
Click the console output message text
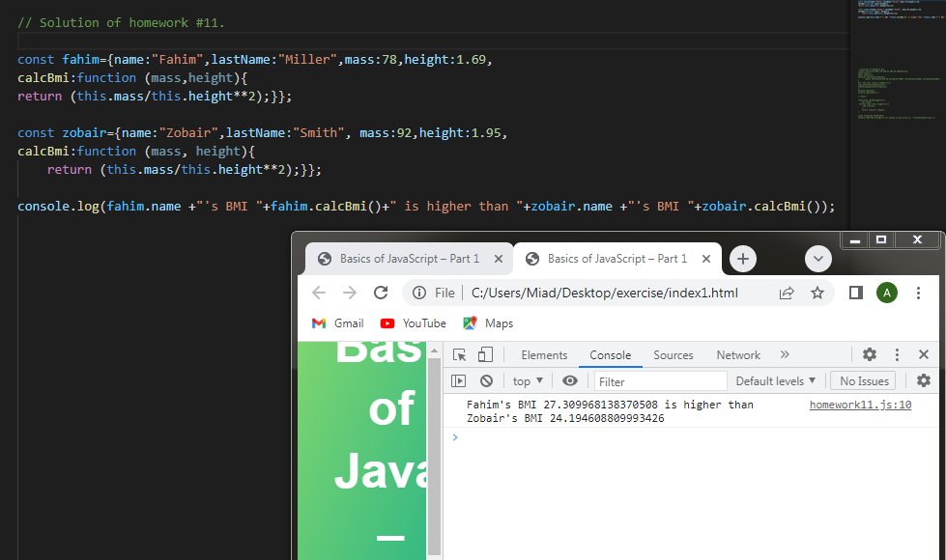[x=610, y=411]
